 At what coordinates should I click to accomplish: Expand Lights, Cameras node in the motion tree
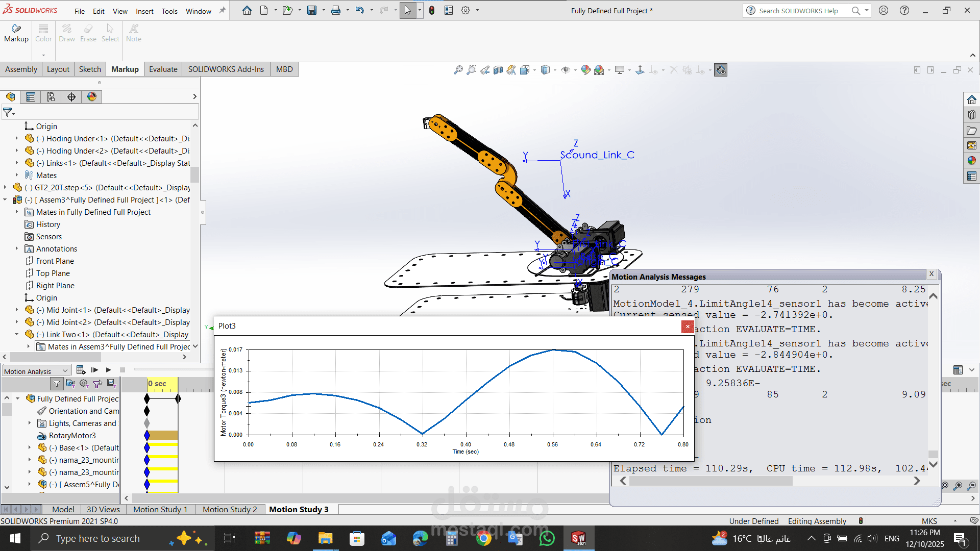click(x=30, y=423)
